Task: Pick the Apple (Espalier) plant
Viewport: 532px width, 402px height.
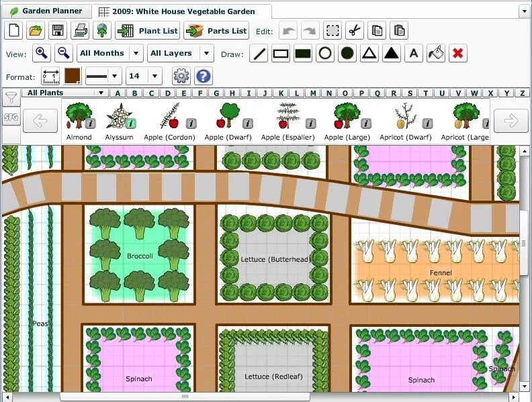Action: coord(287,122)
